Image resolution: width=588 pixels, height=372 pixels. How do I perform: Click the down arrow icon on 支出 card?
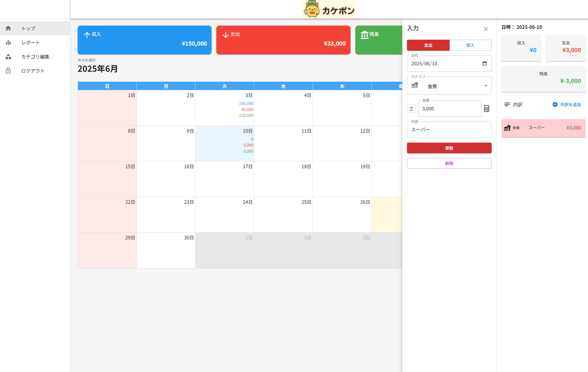click(x=226, y=35)
